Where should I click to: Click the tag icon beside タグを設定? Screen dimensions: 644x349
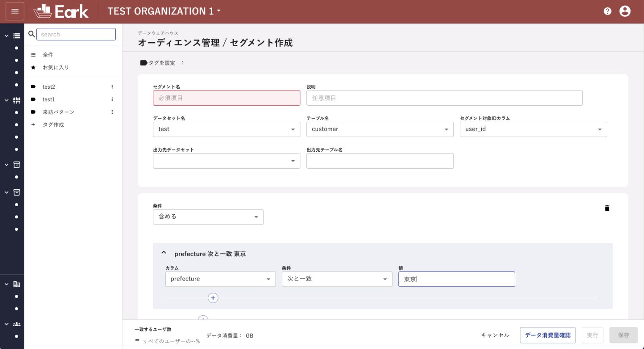click(x=144, y=63)
